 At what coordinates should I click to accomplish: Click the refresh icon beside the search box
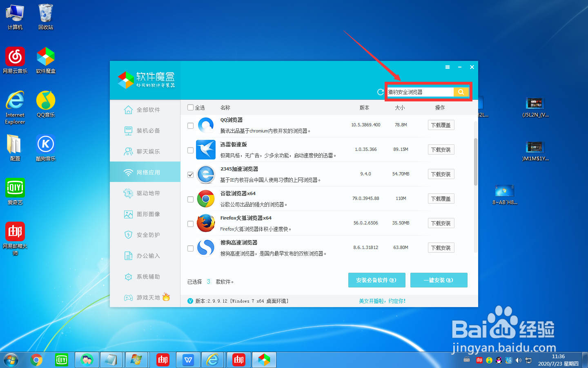[x=381, y=92]
